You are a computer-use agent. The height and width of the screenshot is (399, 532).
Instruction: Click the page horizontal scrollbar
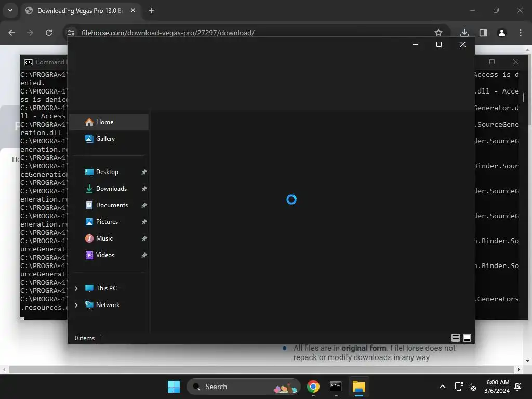[x=261, y=369]
